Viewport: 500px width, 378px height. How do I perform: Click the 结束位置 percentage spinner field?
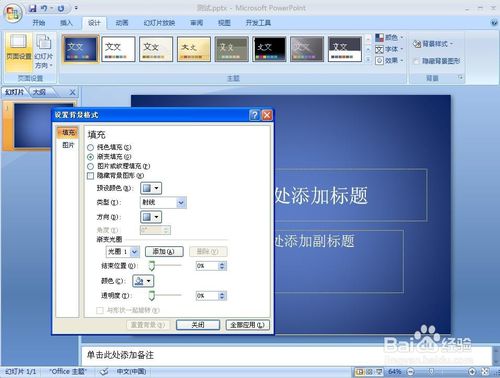point(211,266)
